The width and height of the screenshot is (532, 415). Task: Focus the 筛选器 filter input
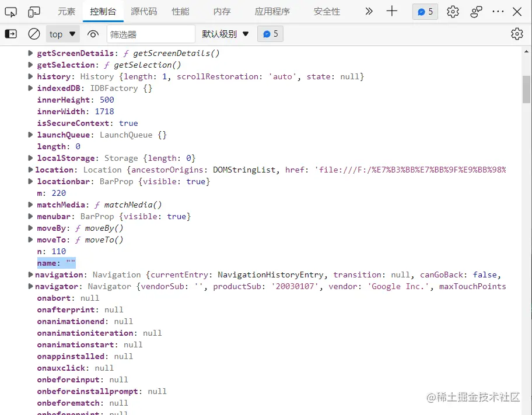click(x=151, y=34)
